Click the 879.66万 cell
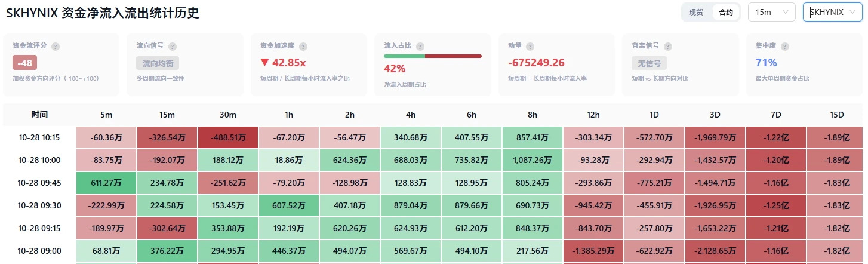Image resolution: width=868 pixels, height=264 pixels. [x=472, y=205]
